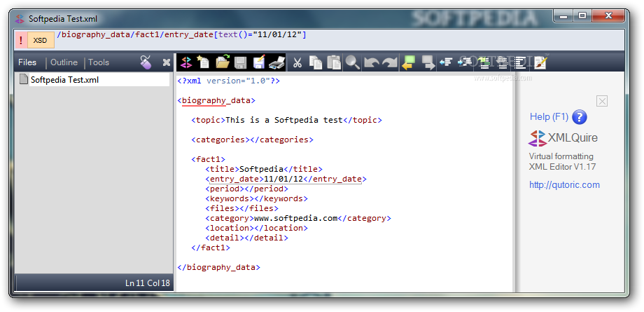The height and width of the screenshot is (312, 644).
Task: Click the XMLQuire logo icon in toolbar
Action: pos(186,62)
